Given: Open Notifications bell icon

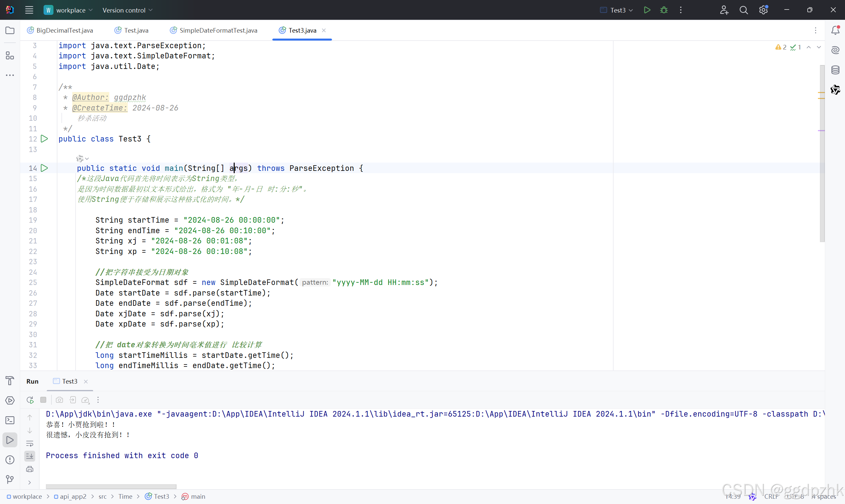Looking at the screenshot, I should (835, 31).
